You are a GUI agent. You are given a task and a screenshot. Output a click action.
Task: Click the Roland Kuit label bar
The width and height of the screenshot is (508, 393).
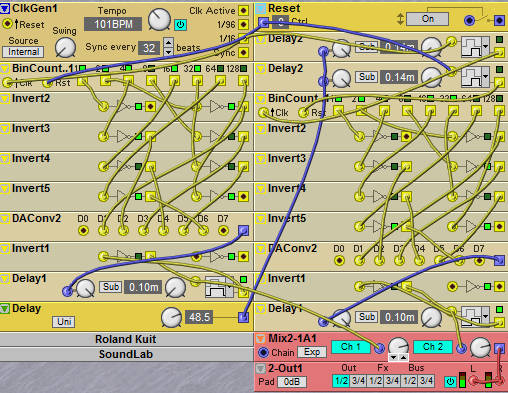click(127, 339)
